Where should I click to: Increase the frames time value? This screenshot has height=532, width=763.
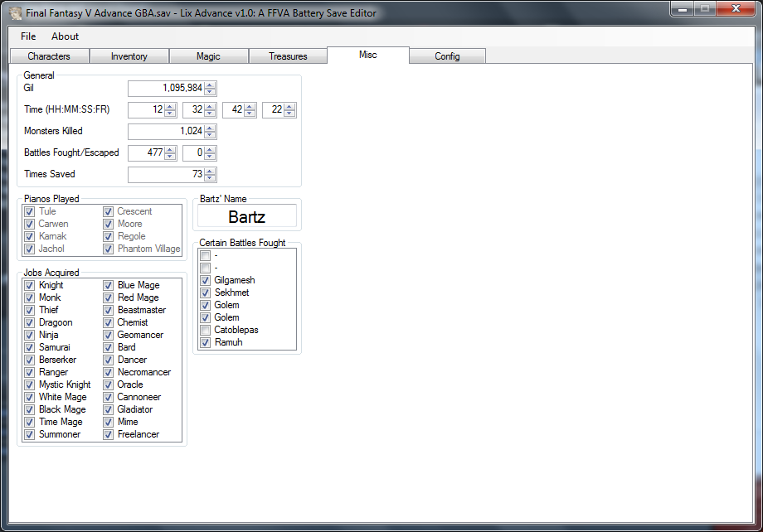click(289, 107)
